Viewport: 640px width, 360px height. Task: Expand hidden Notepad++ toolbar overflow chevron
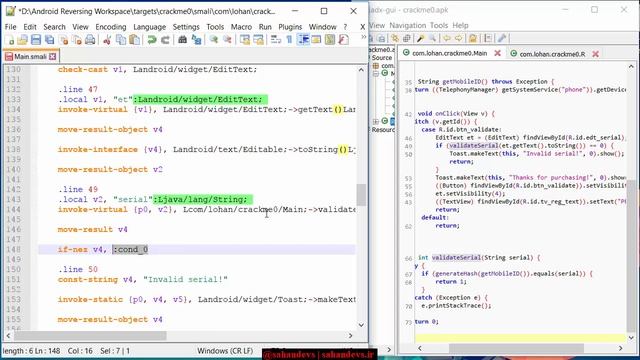[363, 37]
